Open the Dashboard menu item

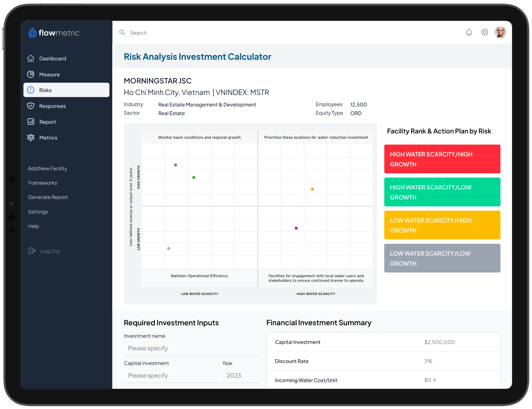pyautogui.click(x=66, y=58)
